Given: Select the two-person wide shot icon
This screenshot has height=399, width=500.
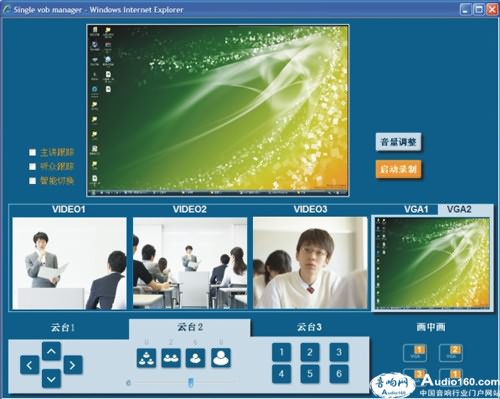Looking at the screenshot, I should pos(171,358).
